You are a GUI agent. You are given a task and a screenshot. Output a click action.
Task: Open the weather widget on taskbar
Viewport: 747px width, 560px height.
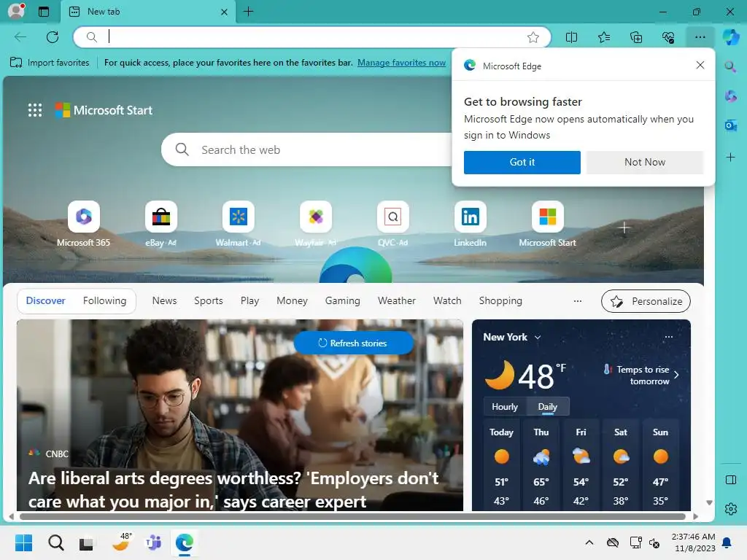[122, 542]
